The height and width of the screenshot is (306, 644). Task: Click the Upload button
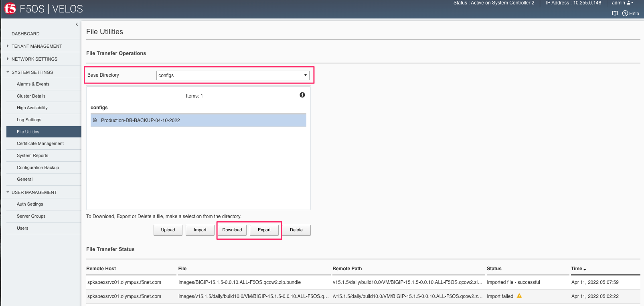click(x=168, y=230)
